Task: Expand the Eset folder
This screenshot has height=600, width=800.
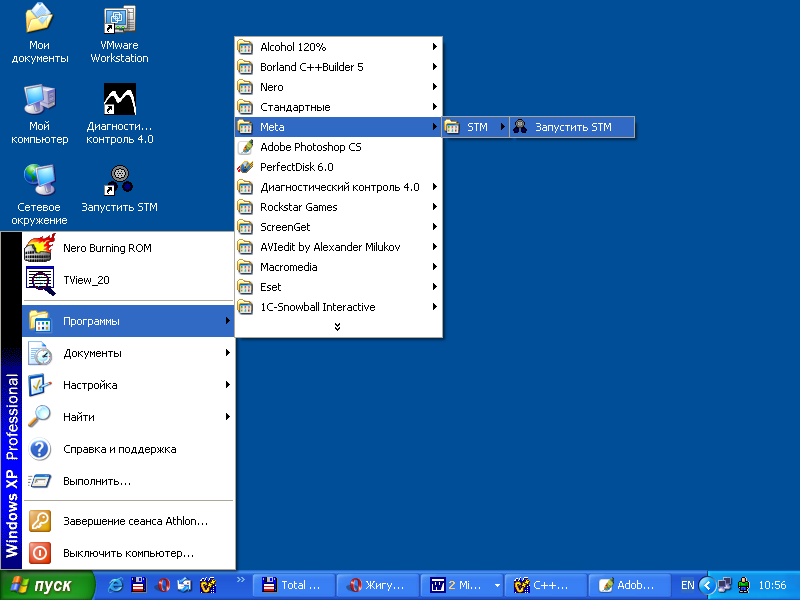Action: coord(338,287)
